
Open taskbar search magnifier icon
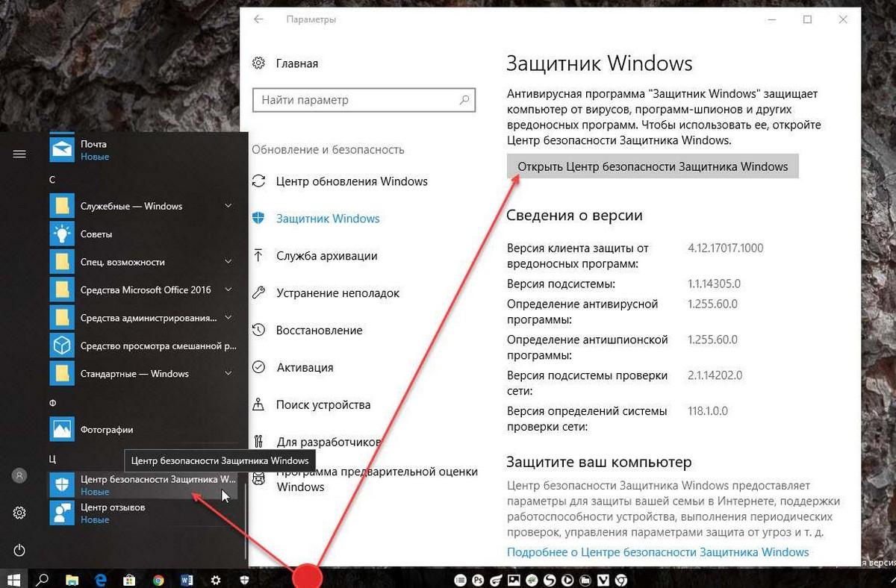pos(43,579)
